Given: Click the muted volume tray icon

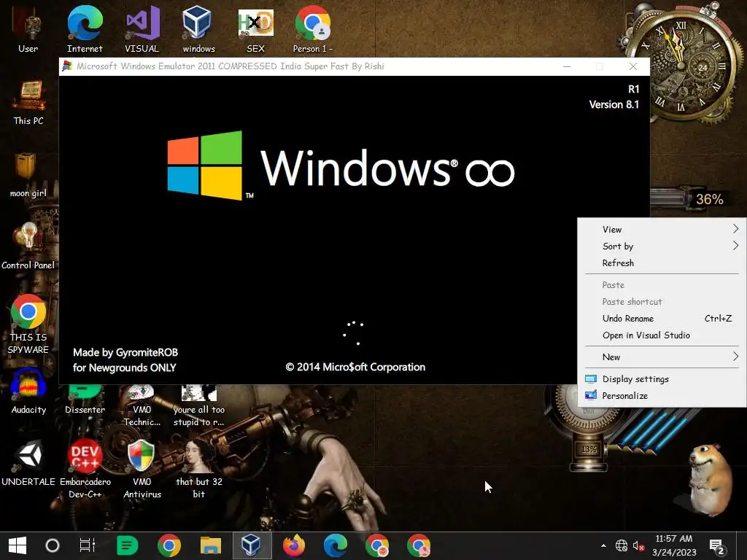Looking at the screenshot, I should 639,545.
